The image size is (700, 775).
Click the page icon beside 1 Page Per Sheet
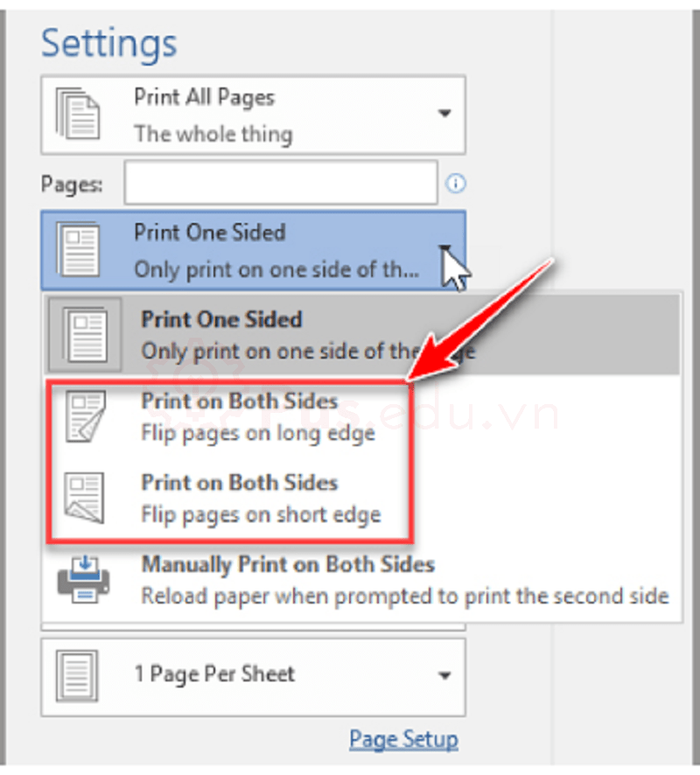[73, 674]
